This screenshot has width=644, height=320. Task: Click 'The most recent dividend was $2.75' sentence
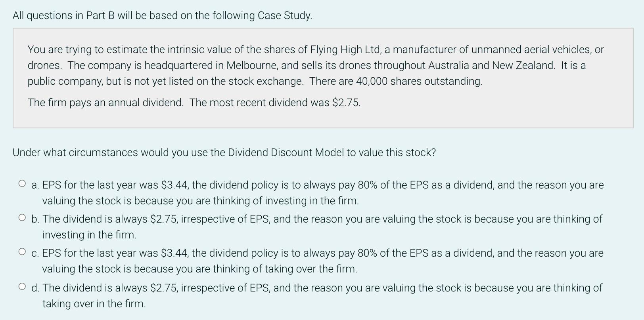coord(275,103)
